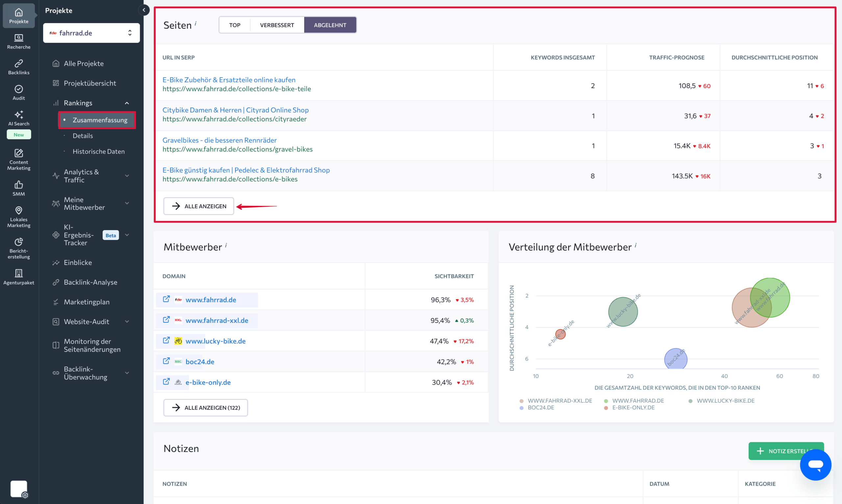Click the Einblicke sparkle-trend icon
Image resolution: width=842 pixels, height=504 pixels.
click(56, 263)
